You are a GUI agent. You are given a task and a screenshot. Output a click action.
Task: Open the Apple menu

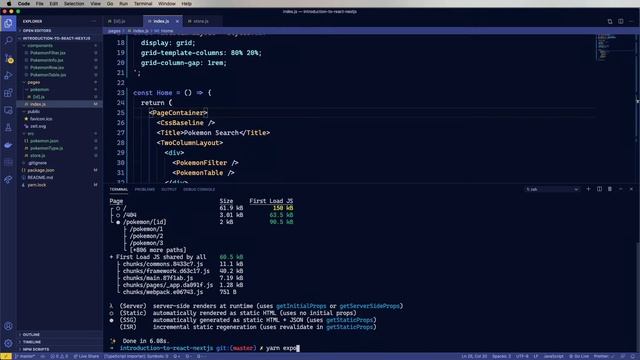point(9,4)
